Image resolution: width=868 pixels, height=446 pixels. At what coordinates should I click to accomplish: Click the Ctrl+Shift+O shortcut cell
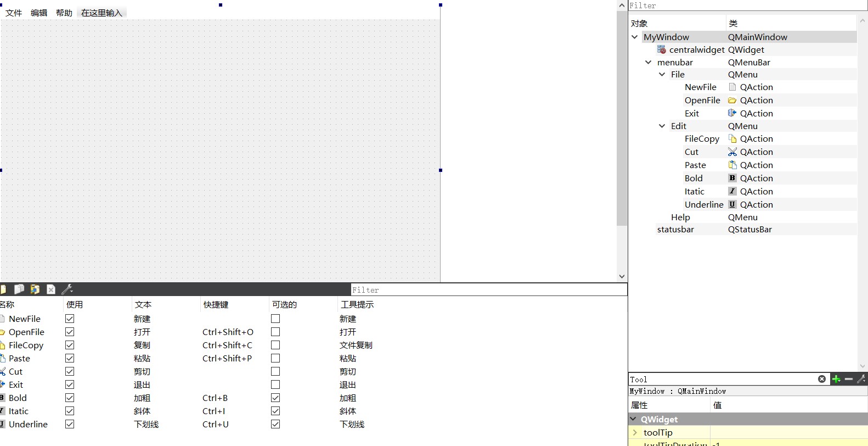tap(228, 332)
